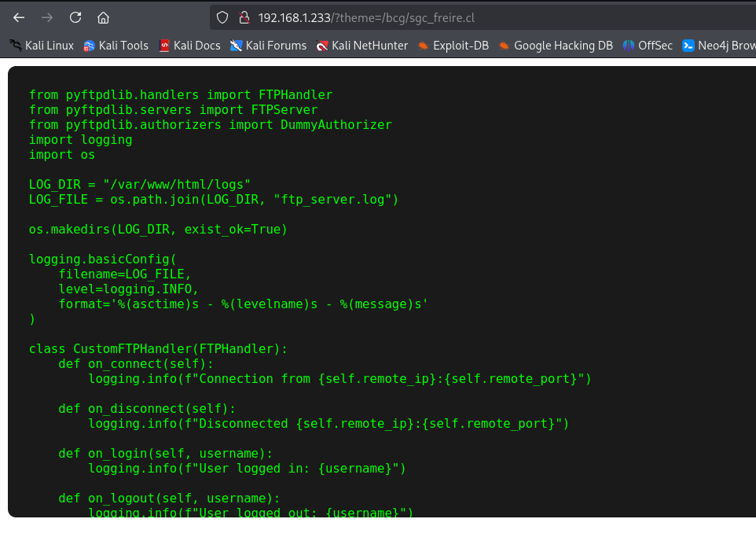Open the Kali NetHunter bookmark
Viewport: 756px width, 541px height.
coord(361,46)
